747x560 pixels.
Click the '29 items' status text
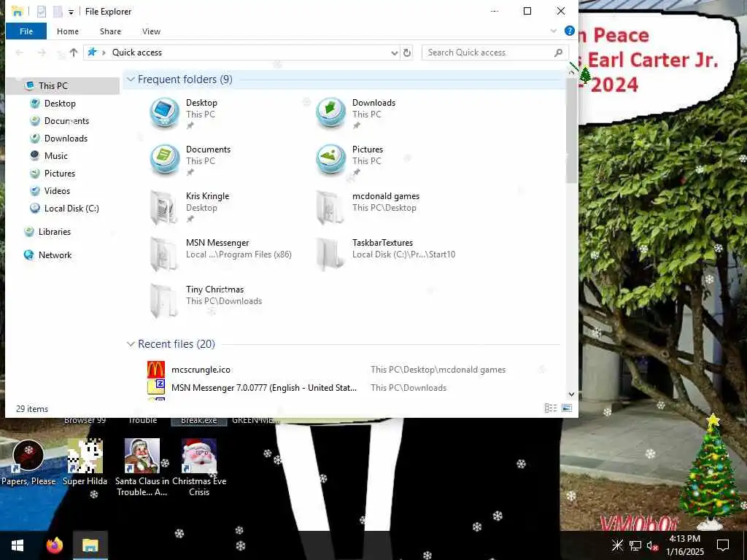32,409
